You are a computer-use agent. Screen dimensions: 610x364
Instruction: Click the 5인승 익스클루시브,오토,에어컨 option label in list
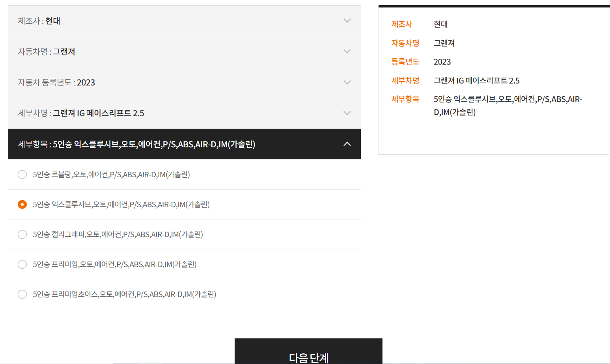pyautogui.click(x=121, y=204)
